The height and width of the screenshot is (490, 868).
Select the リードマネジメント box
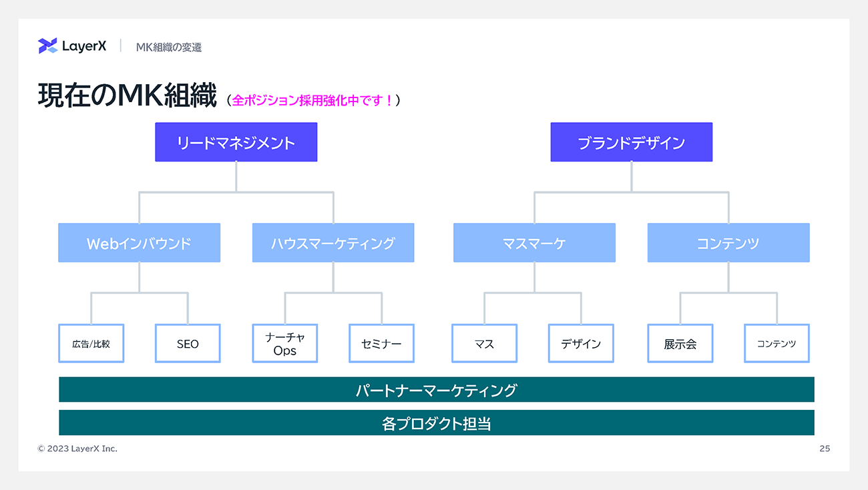236,142
